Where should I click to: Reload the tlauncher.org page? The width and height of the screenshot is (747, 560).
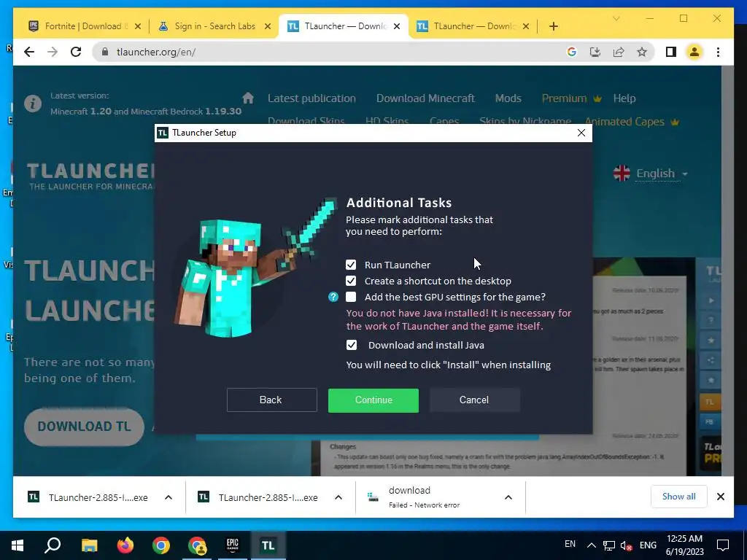click(x=76, y=52)
